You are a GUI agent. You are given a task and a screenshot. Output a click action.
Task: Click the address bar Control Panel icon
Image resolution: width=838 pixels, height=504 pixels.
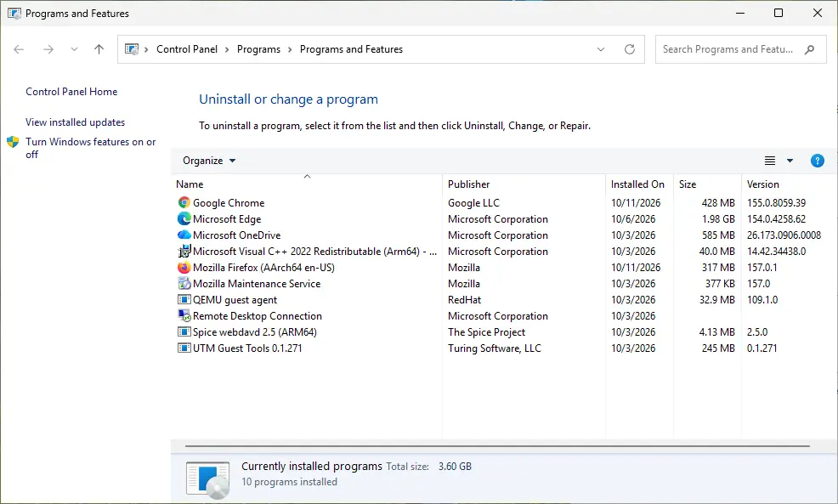tap(132, 49)
